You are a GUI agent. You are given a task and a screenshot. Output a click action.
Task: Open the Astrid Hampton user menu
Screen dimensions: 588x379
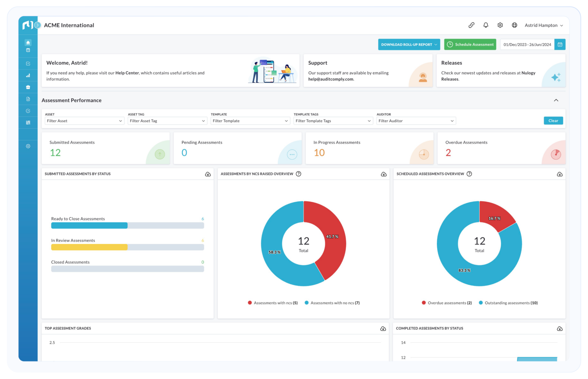544,25
